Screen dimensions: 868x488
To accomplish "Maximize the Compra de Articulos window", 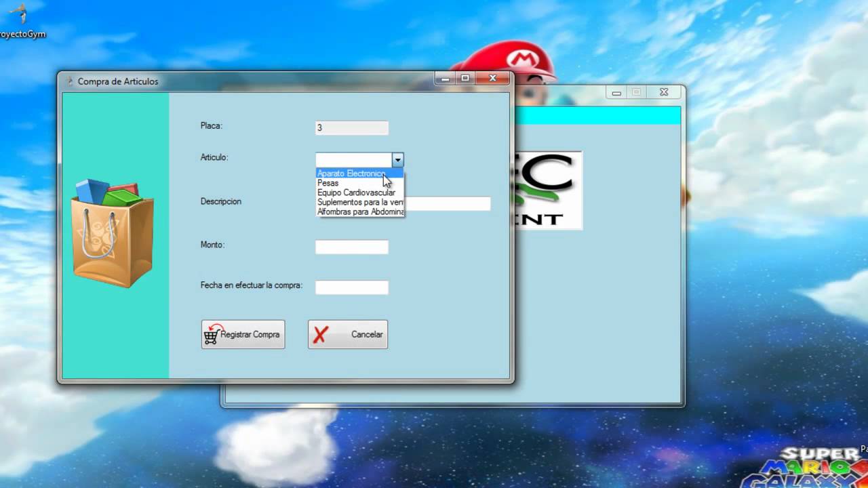I will pyautogui.click(x=465, y=79).
